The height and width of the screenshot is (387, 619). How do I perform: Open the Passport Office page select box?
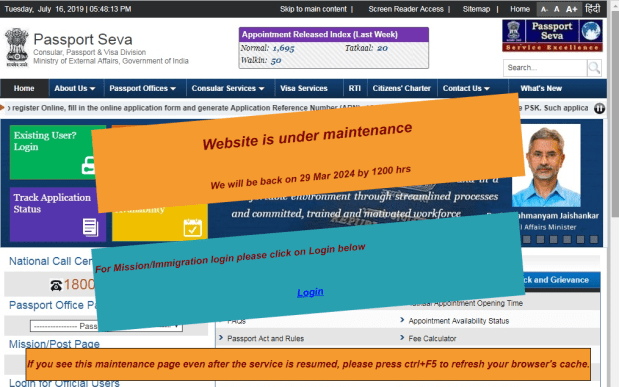[106, 326]
